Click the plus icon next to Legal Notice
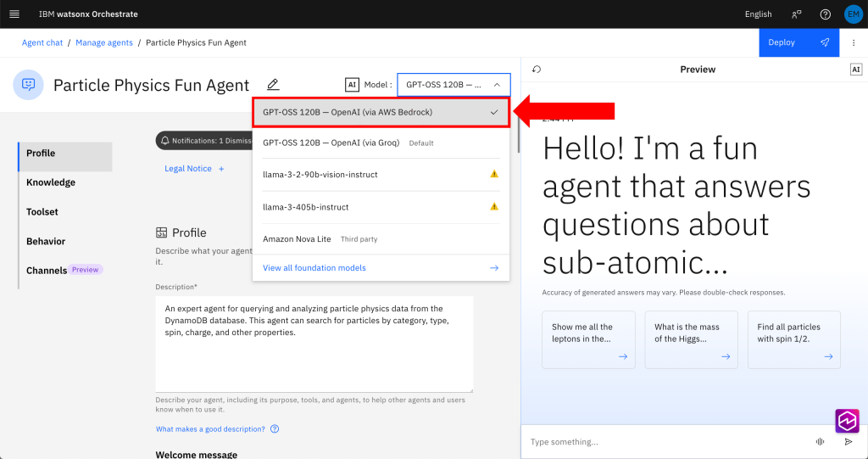The width and height of the screenshot is (868, 459). (221, 169)
